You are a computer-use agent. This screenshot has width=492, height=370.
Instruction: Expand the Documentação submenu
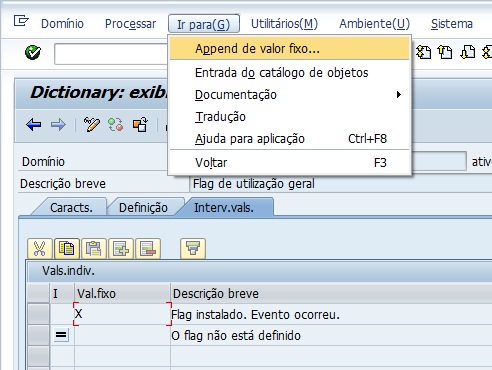pyautogui.click(x=289, y=95)
